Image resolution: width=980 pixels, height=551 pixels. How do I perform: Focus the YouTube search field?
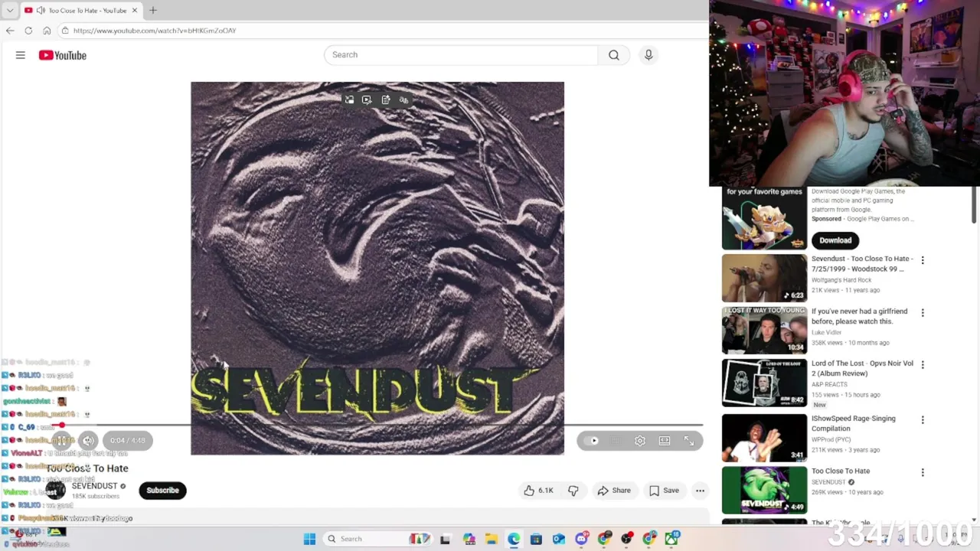(461, 55)
